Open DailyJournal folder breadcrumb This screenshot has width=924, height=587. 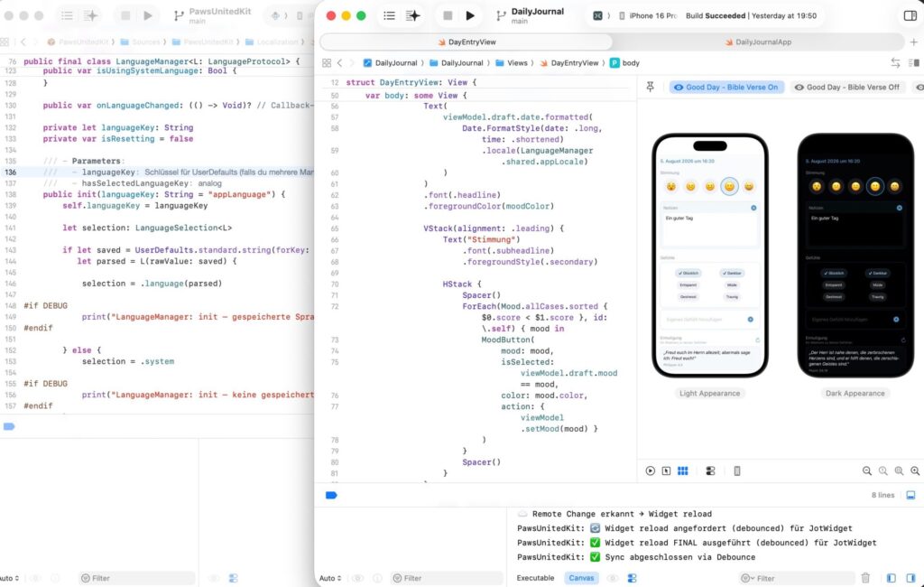pos(456,63)
